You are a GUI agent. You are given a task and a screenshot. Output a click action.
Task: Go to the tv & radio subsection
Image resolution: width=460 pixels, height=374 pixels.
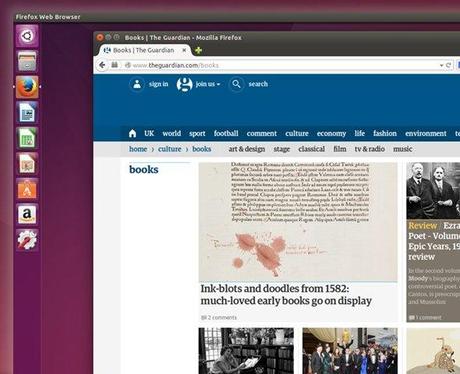[x=370, y=149]
